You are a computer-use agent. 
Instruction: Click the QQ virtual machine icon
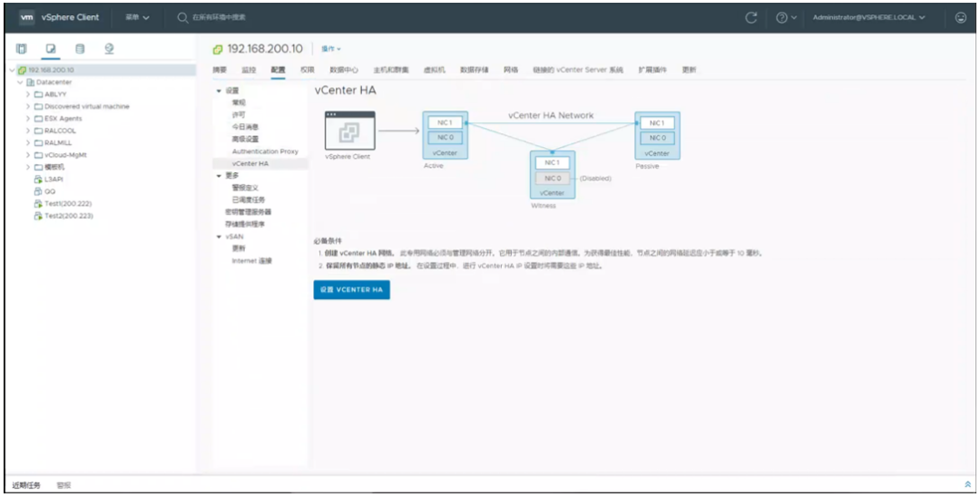pos(38,191)
